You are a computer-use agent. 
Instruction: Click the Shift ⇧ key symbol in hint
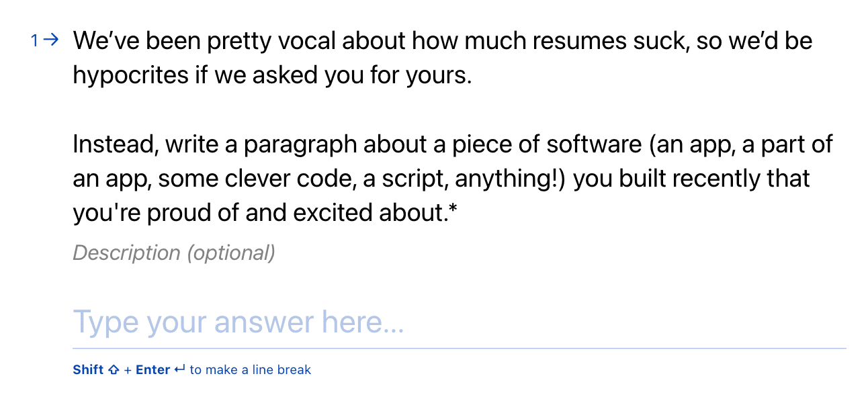[x=113, y=369]
